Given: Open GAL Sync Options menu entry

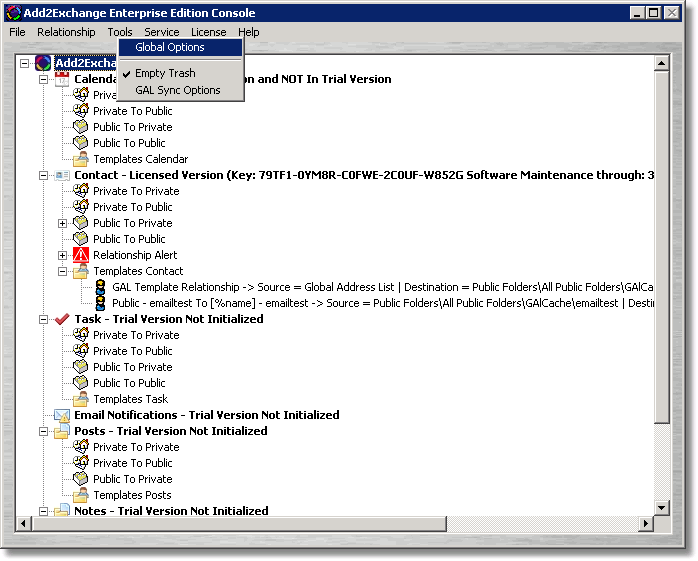Looking at the screenshot, I should (x=180, y=90).
